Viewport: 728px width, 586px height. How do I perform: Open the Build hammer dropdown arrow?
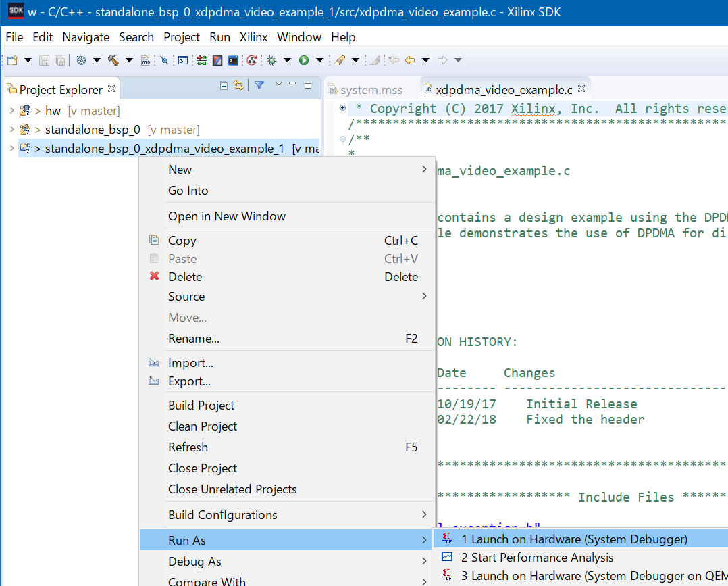pos(129,60)
